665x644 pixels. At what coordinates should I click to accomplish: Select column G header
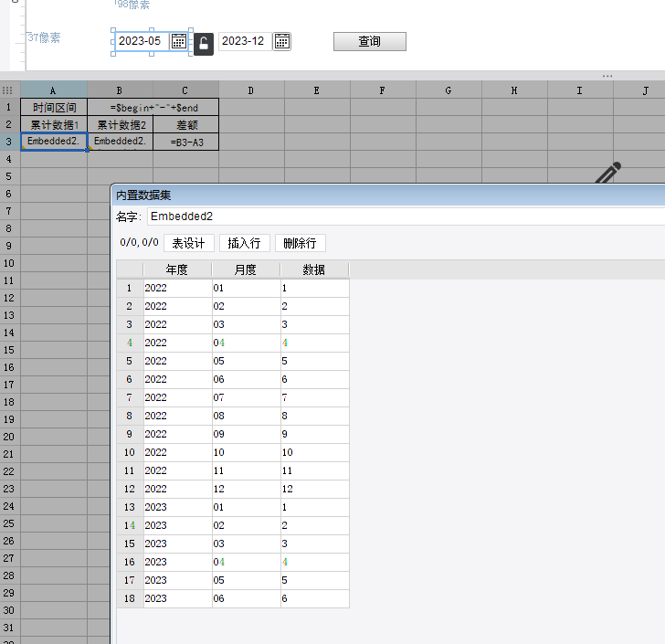[449, 90]
